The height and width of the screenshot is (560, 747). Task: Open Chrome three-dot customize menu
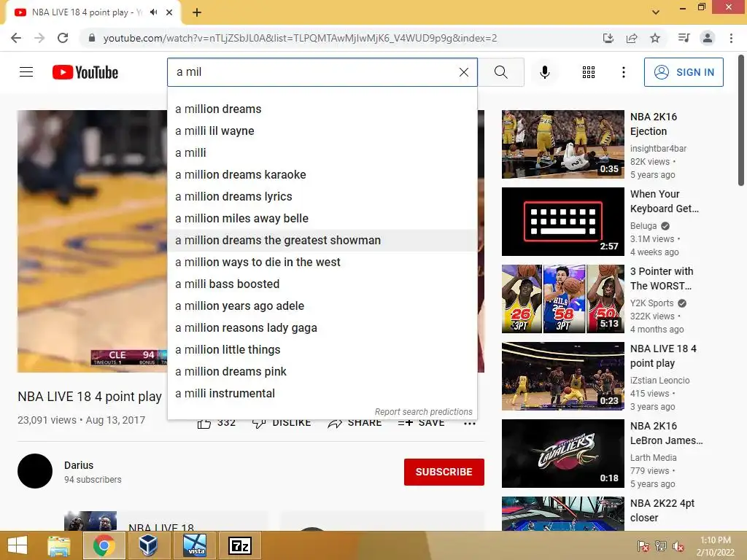731,38
